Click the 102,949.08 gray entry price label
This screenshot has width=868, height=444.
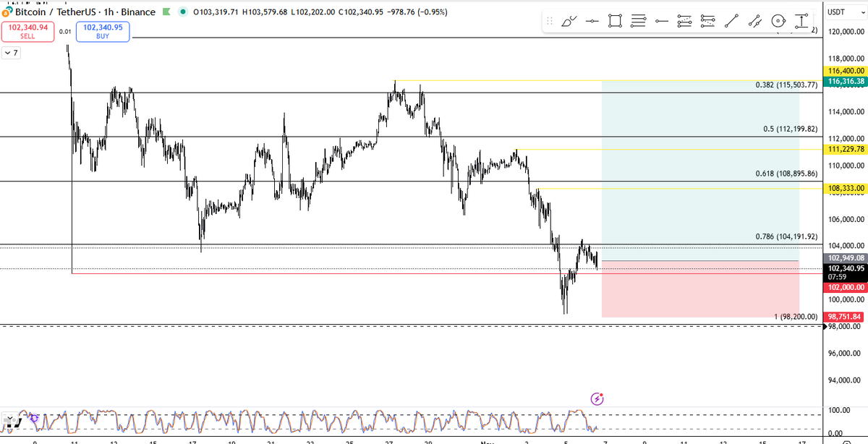pyautogui.click(x=845, y=257)
